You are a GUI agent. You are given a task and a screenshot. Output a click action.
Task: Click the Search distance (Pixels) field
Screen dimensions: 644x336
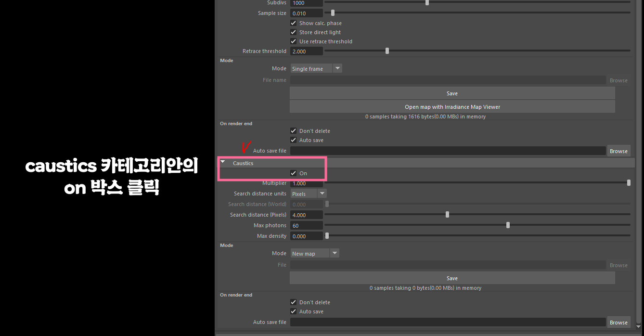307,215
